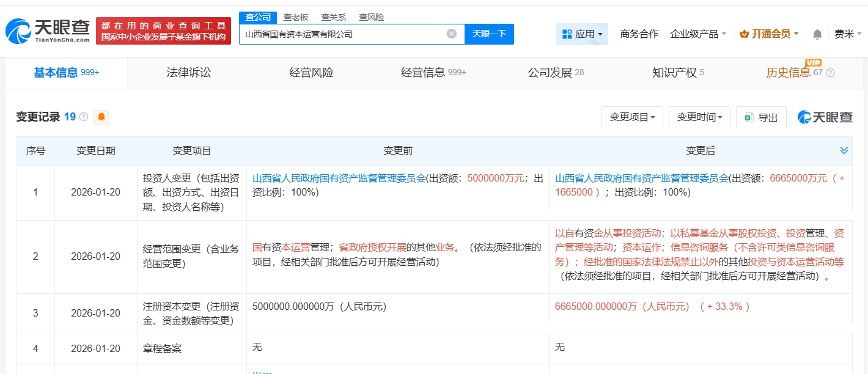
Task: Switch to the 查老板 search tab
Action: coord(295,17)
